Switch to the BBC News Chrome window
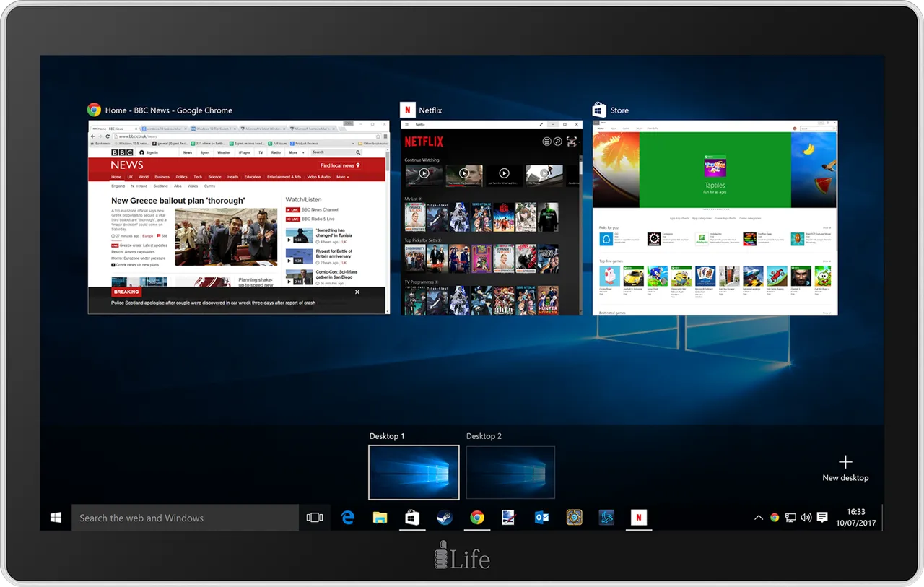Image resolution: width=924 pixels, height=587 pixels. (238, 217)
